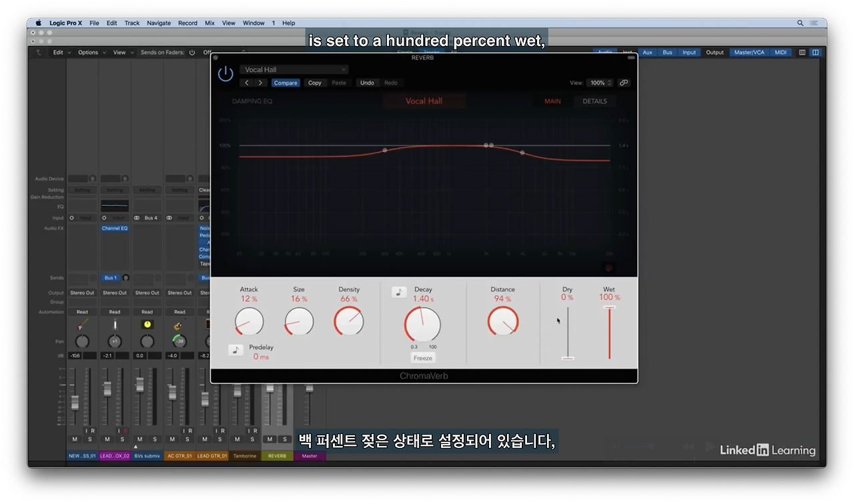This screenshot has width=854, height=504.
Task: Open the Vocal Hall preset dropdown
Action: pyautogui.click(x=294, y=69)
